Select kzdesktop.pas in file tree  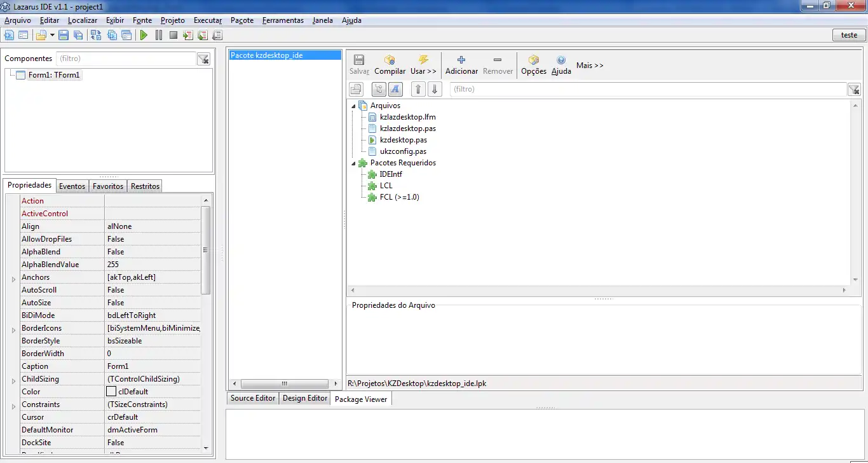[x=403, y=140]
